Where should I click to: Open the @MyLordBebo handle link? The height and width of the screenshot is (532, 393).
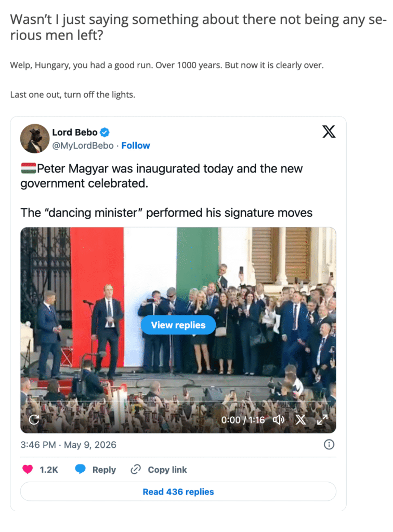83,145
